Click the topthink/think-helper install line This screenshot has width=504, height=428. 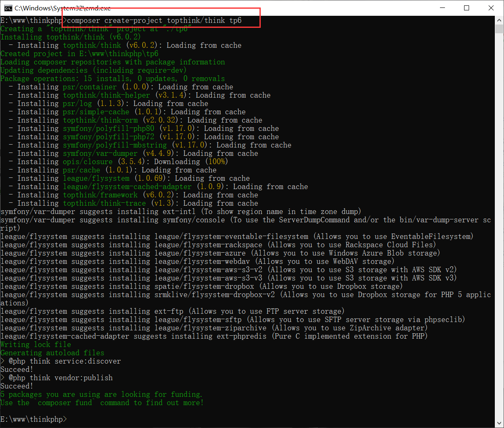(x=140, y=95)
